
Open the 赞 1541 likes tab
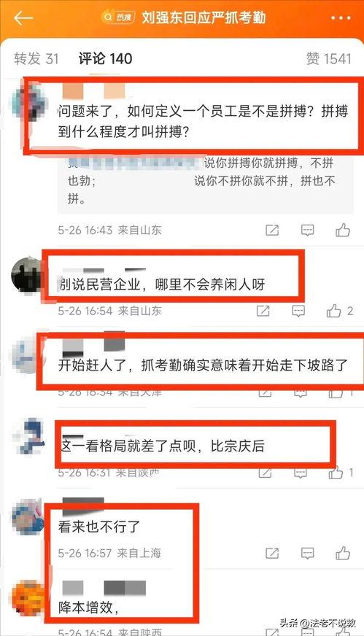tap(329, 59)
